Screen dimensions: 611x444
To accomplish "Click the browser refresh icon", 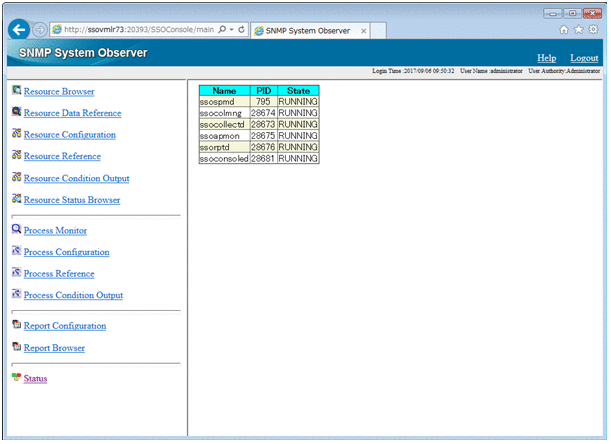I will (x=241, y=30).
